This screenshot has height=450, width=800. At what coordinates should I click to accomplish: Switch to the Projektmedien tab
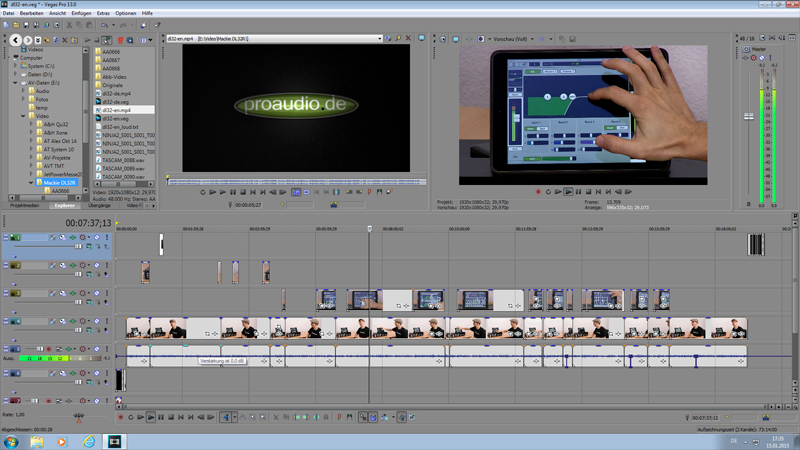pos(23,205)
